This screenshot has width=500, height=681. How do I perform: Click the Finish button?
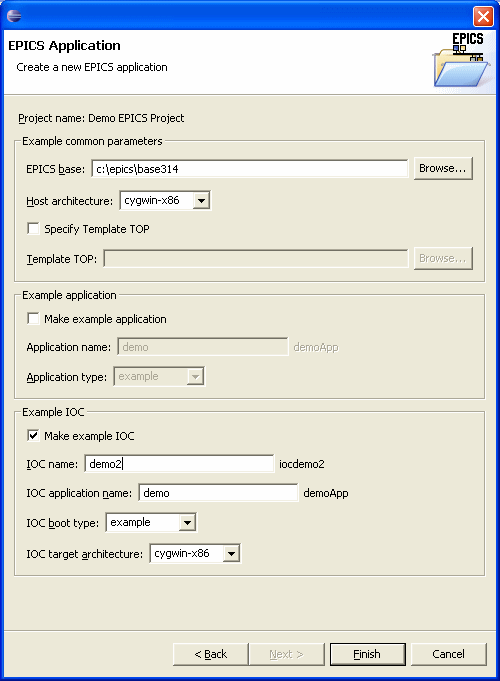[368, 654]
